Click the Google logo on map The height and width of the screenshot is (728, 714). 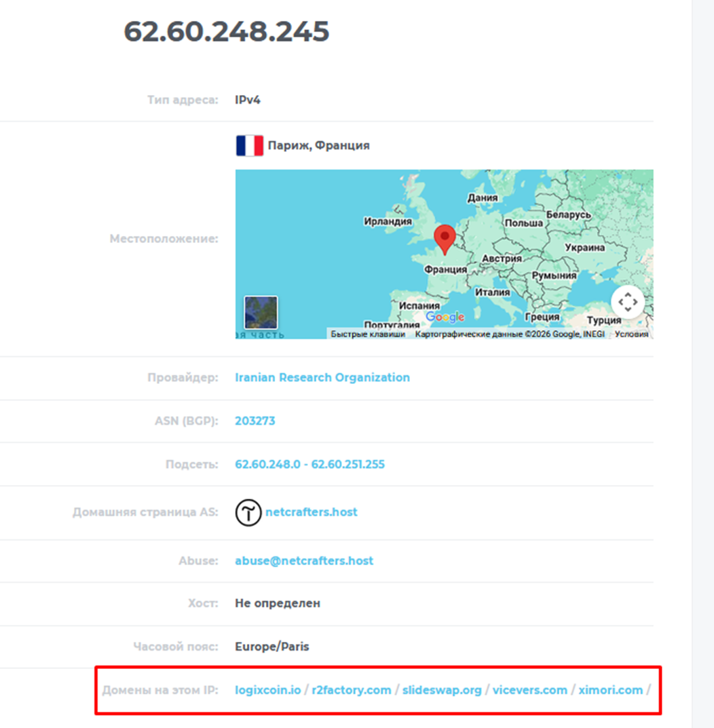pyautogui.click(x=445, y=317)
